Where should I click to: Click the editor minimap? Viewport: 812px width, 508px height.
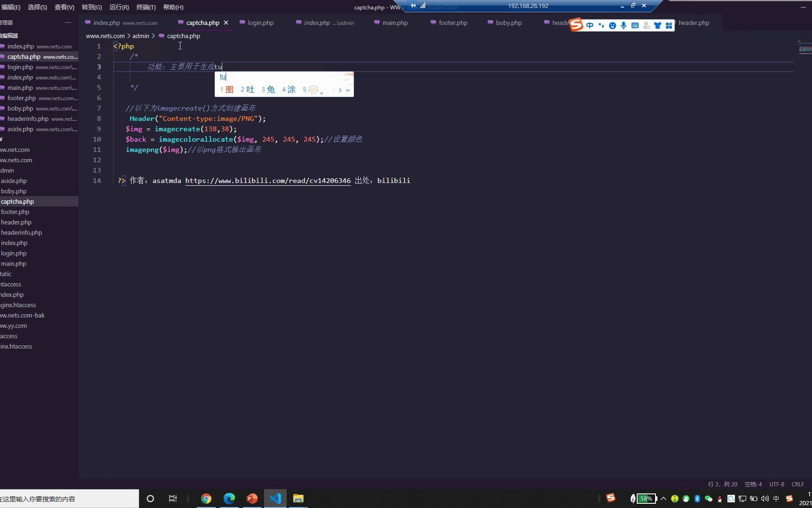point(804,48)
